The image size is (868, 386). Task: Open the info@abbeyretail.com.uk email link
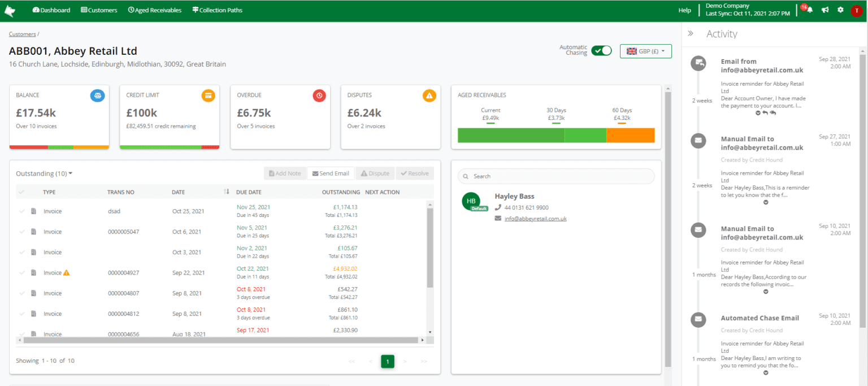click(535, 218)
